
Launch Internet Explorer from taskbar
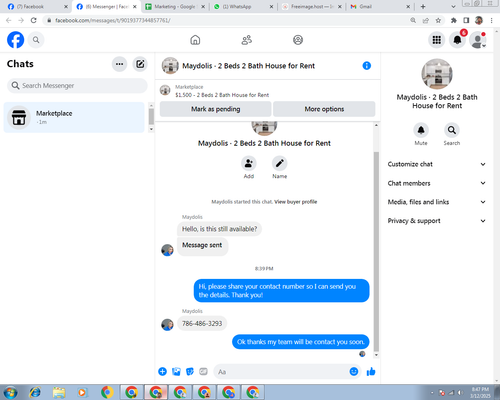pyautogui.click(x=35, y=392)
